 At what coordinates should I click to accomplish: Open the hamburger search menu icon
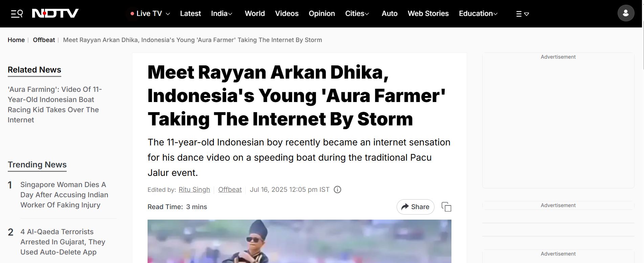pos(17,14)
